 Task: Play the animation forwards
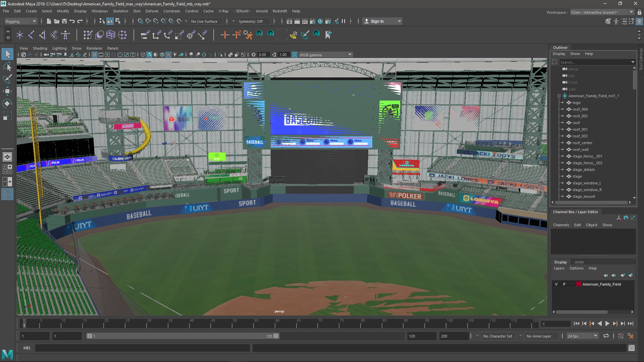pyautogui.click(x=607, y=323)
